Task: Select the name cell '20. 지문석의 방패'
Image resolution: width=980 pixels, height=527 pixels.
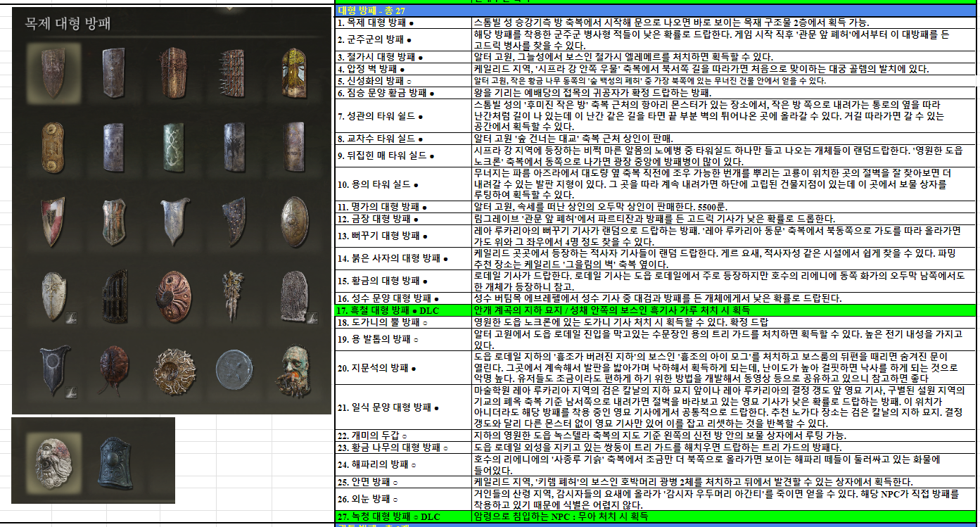Action: 404,368
